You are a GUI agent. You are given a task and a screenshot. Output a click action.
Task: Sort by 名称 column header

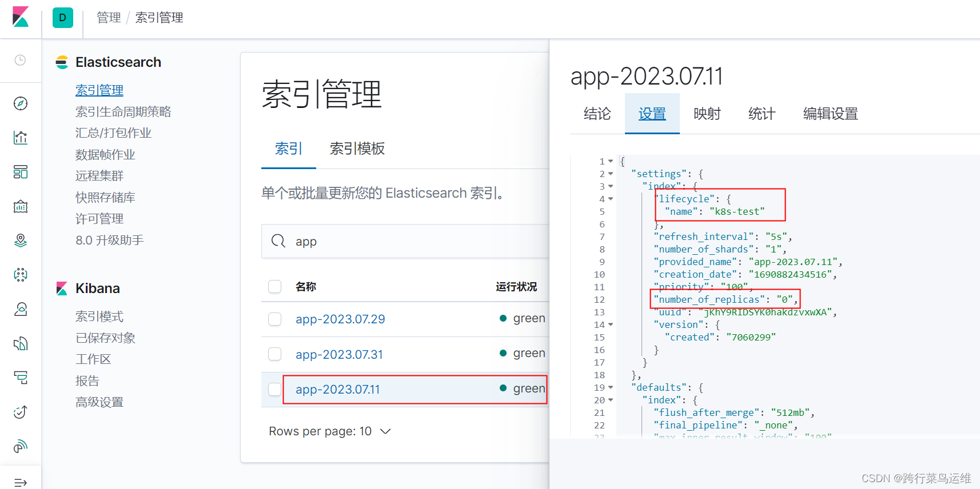[306, 287]
